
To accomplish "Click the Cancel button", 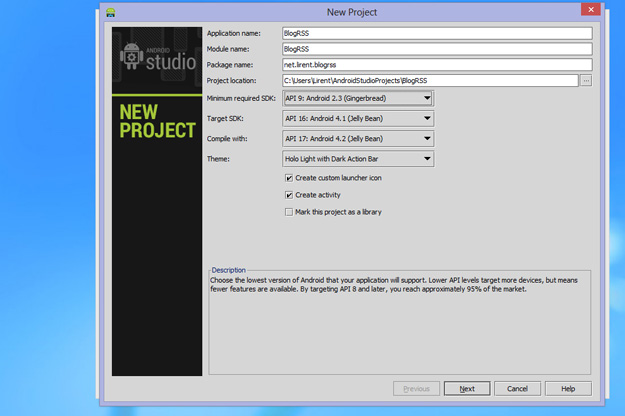I will pyautogui.click(x=517, y=389).
